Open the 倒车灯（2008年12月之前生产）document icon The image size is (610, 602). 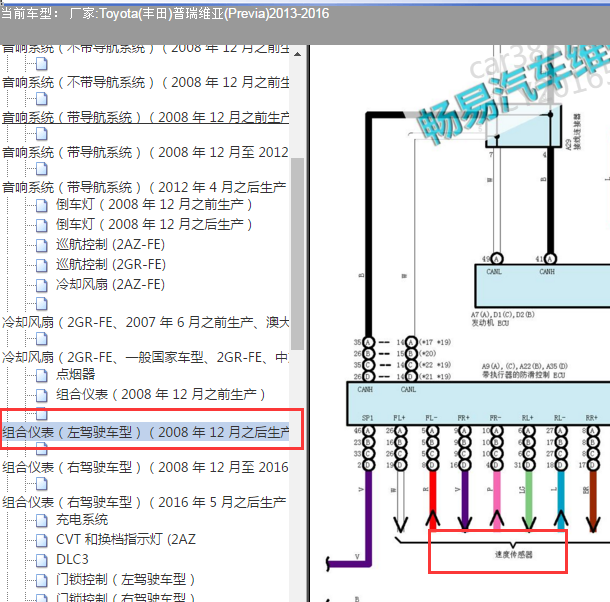pyautogui.click(x=42, y=205)
